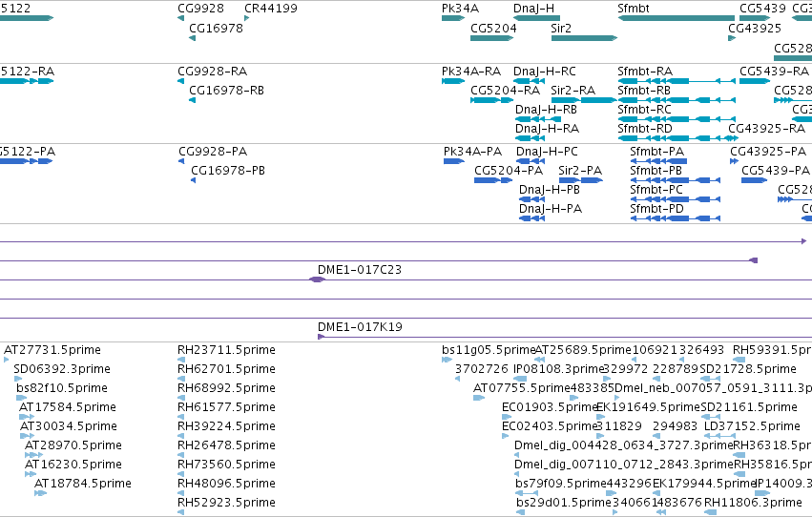Click the RH48096.5prime EST label
Viewport: 812px width, 517px height.
pos(226,485)
